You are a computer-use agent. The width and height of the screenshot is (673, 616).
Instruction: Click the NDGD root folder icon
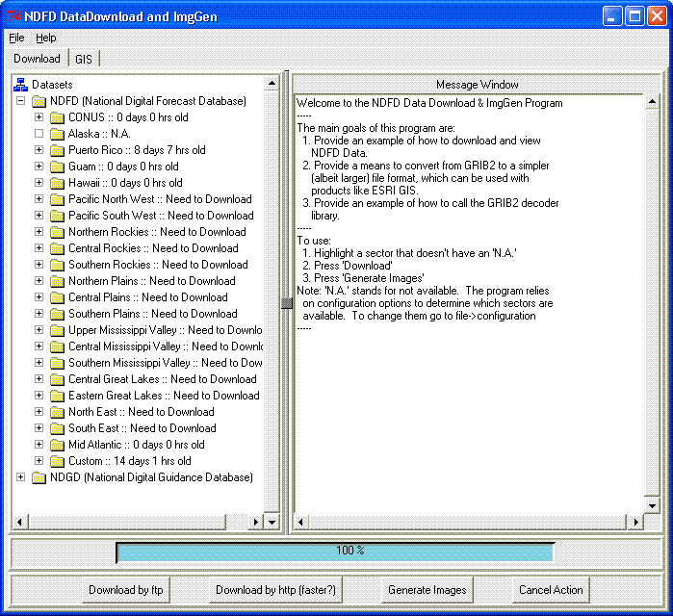pos(39,477)
